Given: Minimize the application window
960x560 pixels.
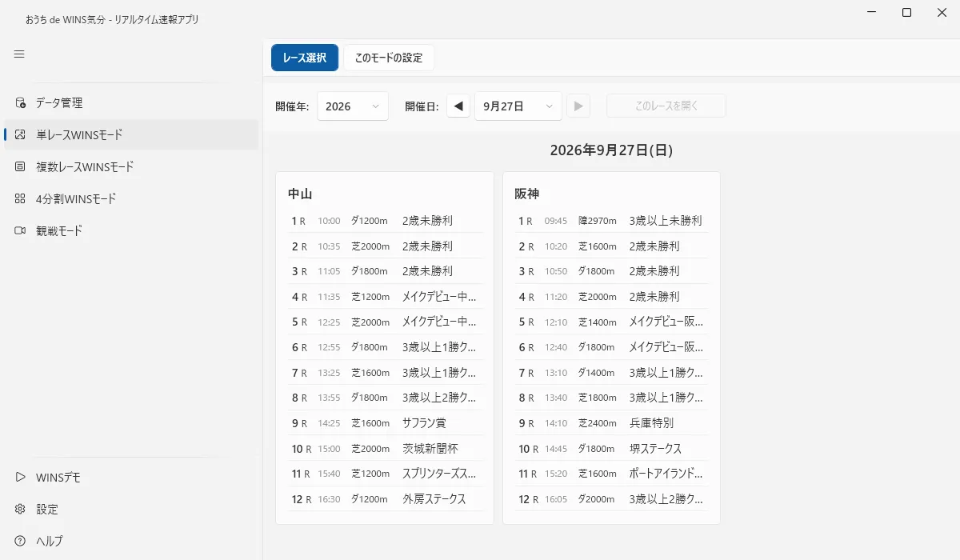Looking at the screenshot, I should pyautogui.click(x=870, y=13).
